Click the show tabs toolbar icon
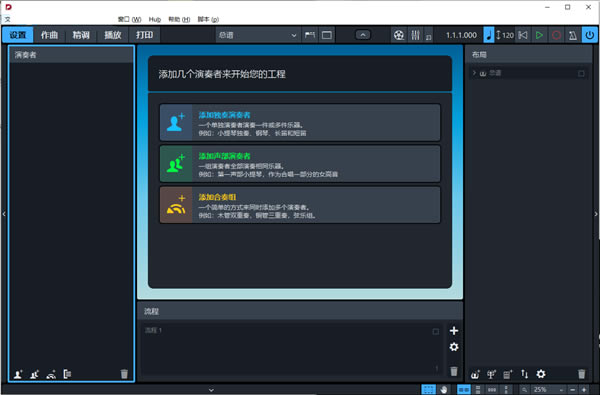Screen dimensions: 600x395 [310, 35]
